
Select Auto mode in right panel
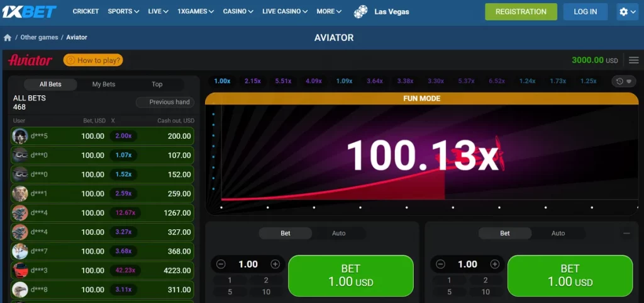pos(558,233)
